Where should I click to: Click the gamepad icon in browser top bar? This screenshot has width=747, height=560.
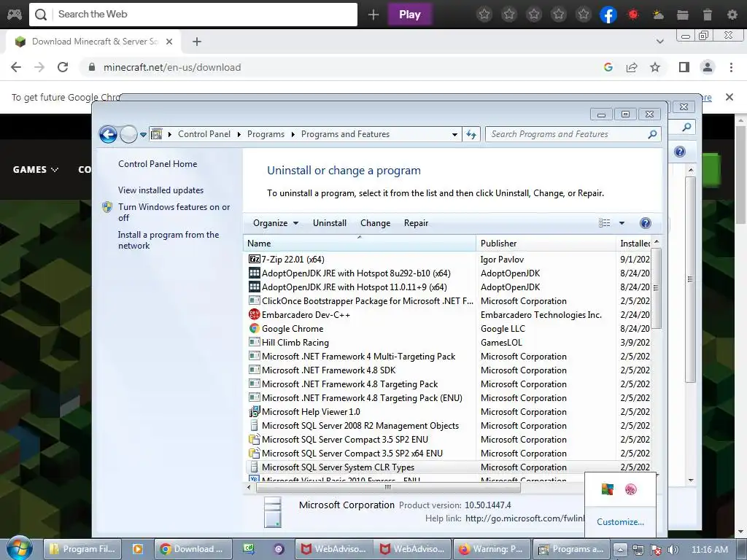click(x=14, y=15)
